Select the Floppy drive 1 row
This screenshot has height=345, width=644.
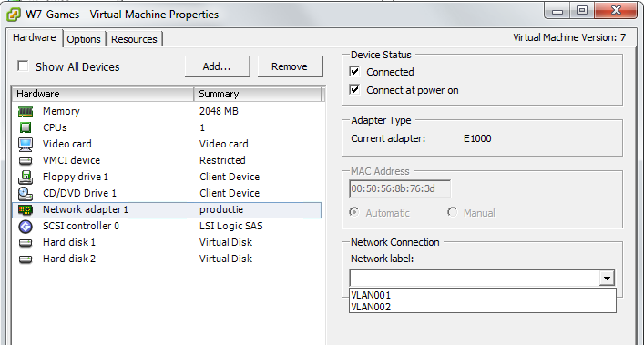[x=167, y=177]
